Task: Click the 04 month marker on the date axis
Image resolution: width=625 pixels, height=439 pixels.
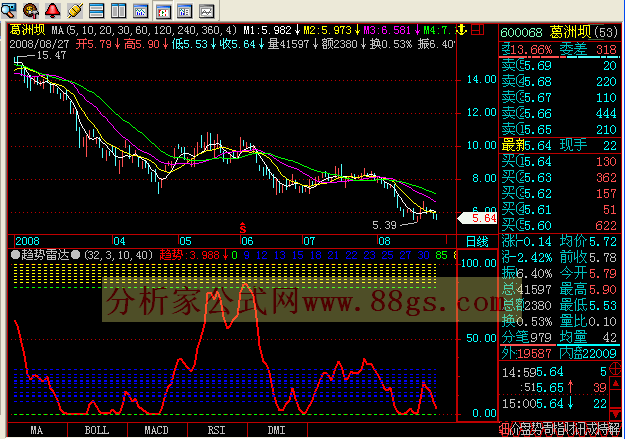Action: (x=119, y=241)
